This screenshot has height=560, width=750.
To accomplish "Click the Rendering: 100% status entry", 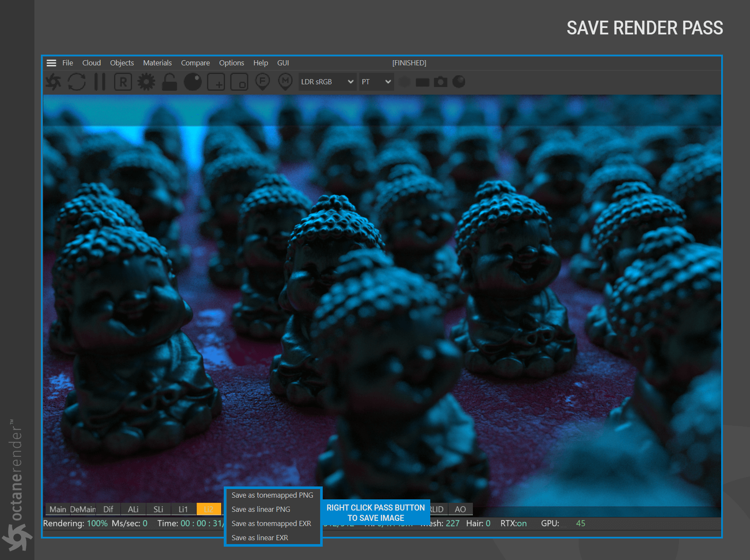I will [75, 523].
